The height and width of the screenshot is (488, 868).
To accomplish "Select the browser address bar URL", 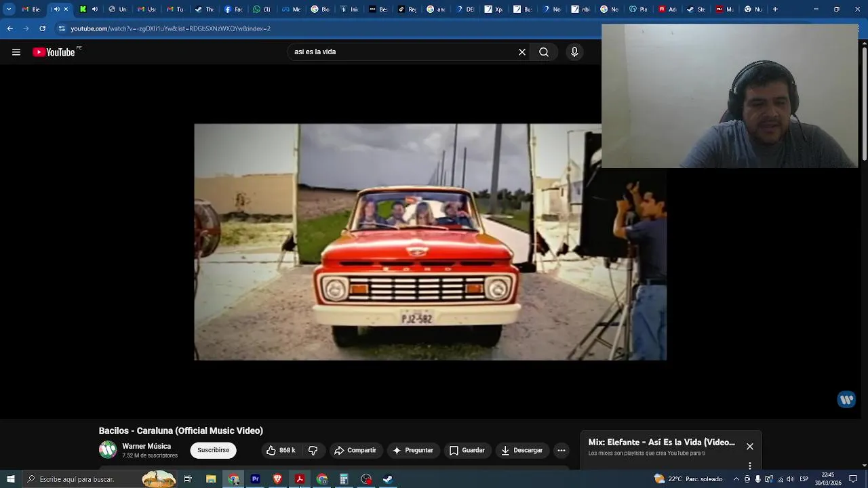I will coord(170,28).
